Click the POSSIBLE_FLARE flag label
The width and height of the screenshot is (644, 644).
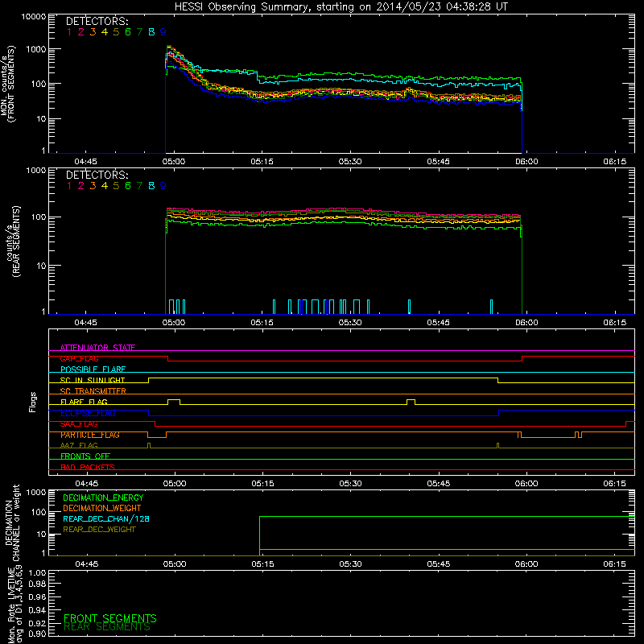click(93, 369)
